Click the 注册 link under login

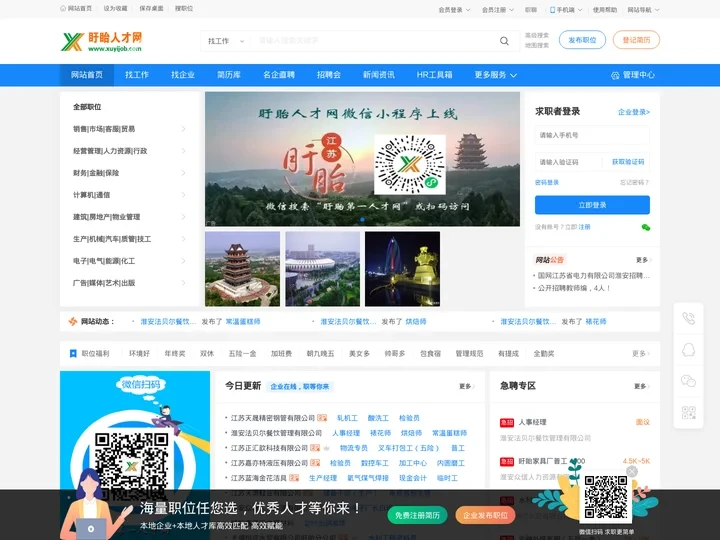coord(584,227)
